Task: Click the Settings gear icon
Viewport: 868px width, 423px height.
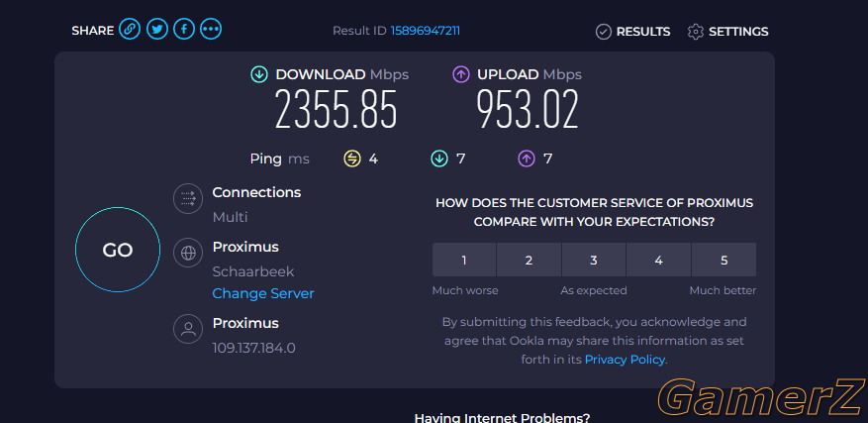Action: click(695, 32)
